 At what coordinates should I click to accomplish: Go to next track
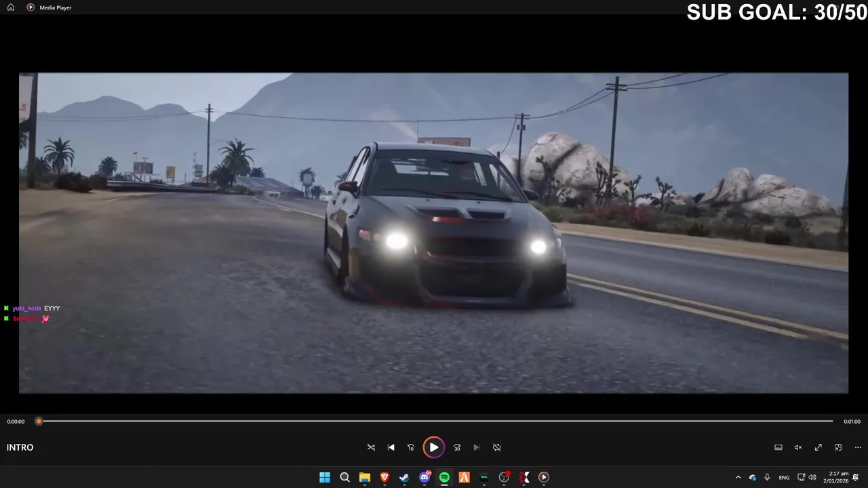coord(477,447)
